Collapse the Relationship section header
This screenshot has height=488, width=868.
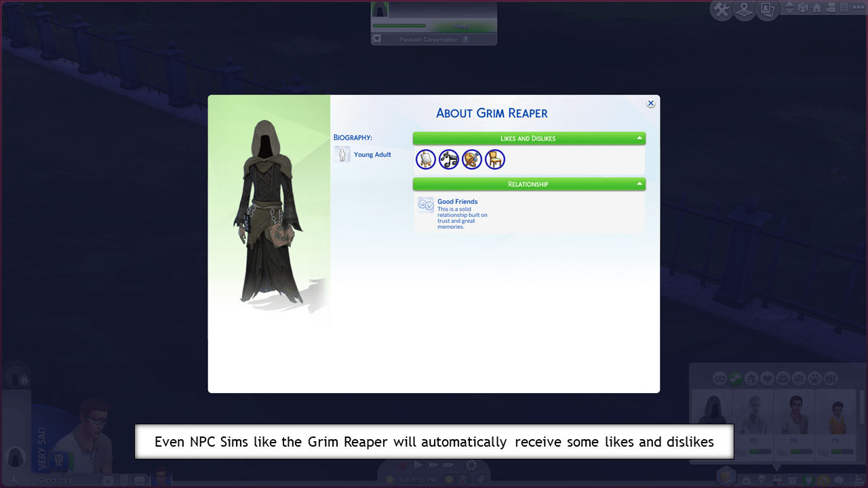coord(639,184)
